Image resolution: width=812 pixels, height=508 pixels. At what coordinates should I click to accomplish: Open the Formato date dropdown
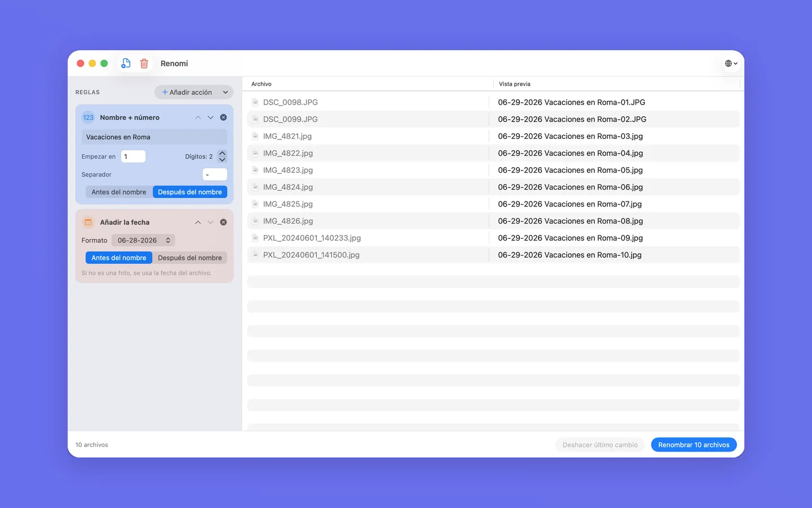coord(143,240)
